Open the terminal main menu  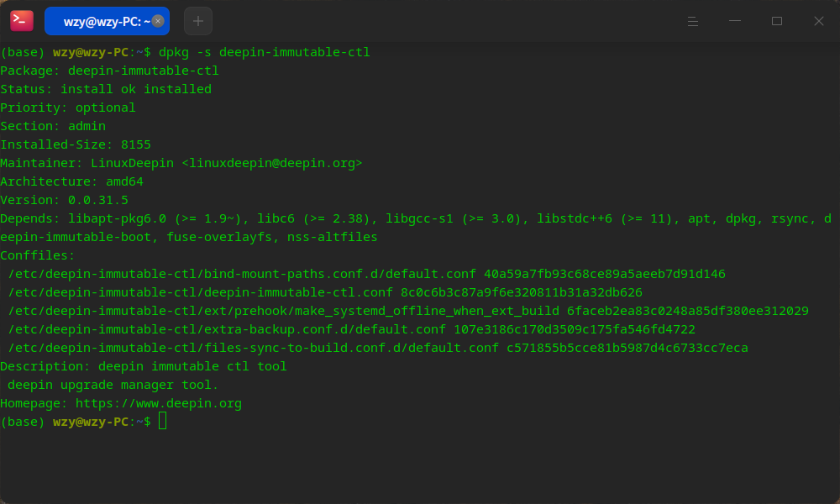point(693,21)
